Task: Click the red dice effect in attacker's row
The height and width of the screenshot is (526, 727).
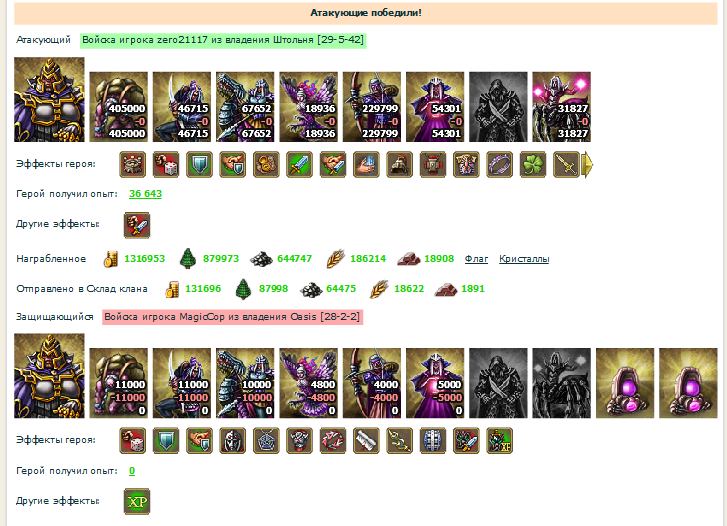Action: pyautogui.click(x=166, y=165)
